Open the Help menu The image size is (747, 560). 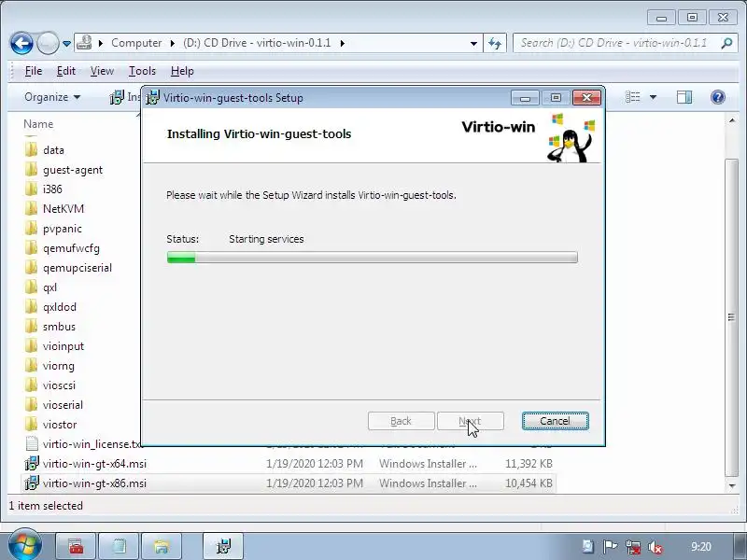tap(182, 71)
